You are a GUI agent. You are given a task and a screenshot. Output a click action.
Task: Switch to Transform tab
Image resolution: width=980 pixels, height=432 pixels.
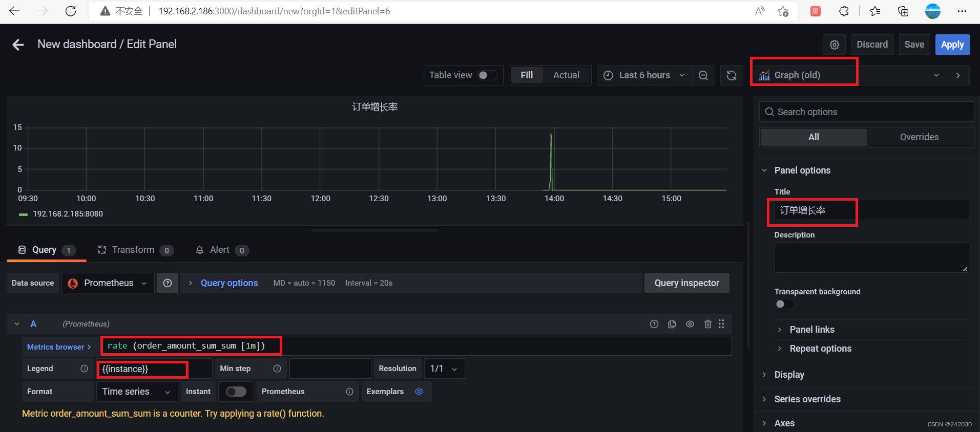[135, 250]
